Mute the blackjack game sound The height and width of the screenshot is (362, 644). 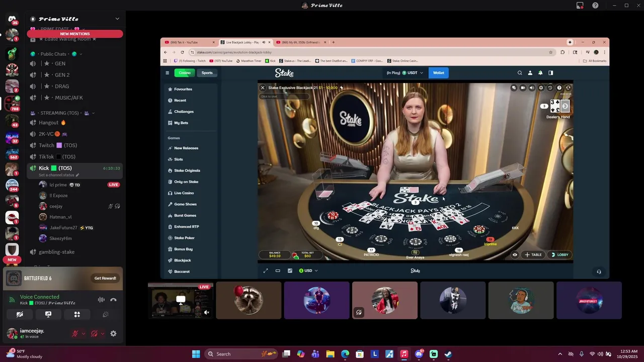[532, 87]
